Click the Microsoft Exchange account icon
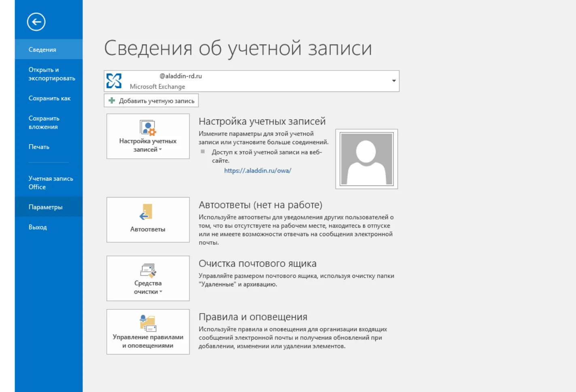 point(114,81)
